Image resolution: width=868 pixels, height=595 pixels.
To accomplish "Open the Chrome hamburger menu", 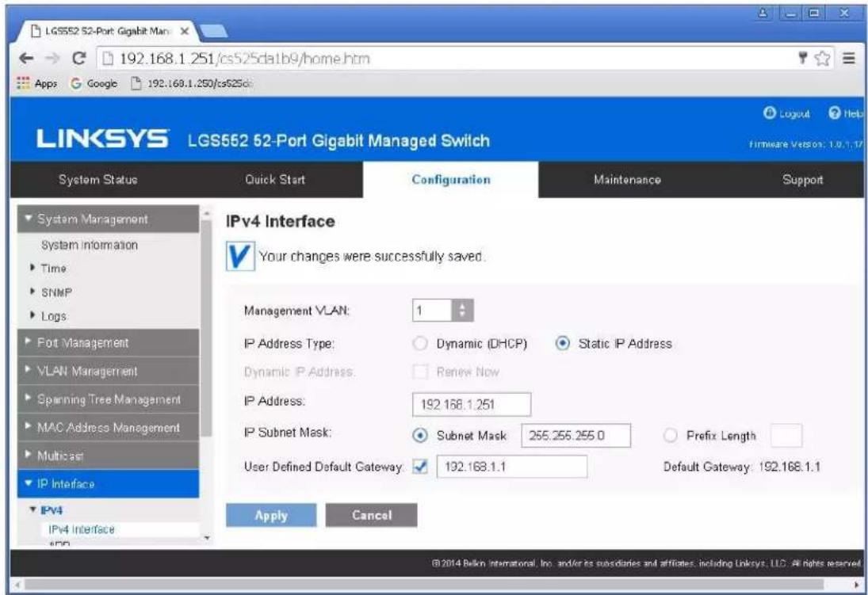I will 849,58.
